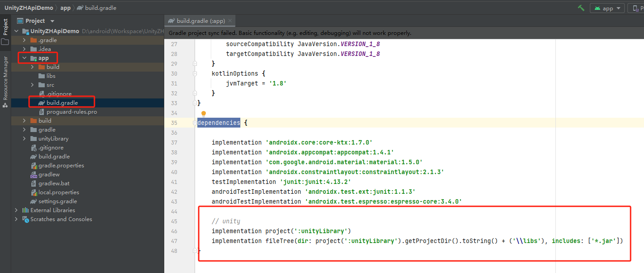Click the espresso-core:3.4.0 dependency string
This screenshot has height=273, width=644.
pyautogui.click(x=384, y=201)
